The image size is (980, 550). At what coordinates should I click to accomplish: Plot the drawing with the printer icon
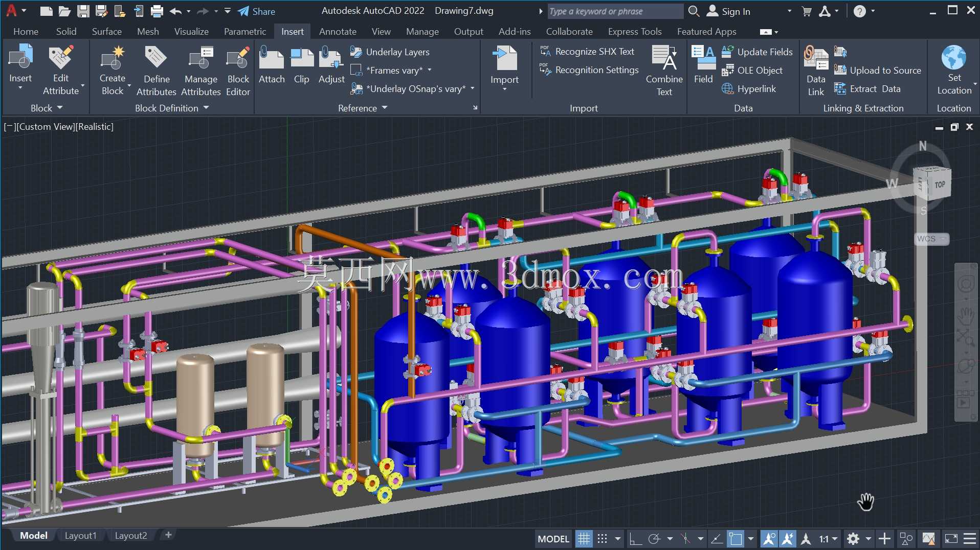157,11
